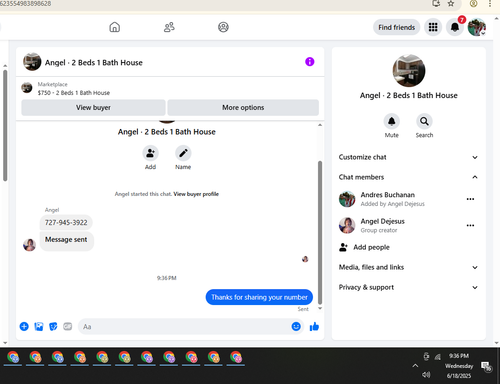The width and height of the screenshot is (500, 384).
Task: Click the More options button
Action: [x=243, y=107]
